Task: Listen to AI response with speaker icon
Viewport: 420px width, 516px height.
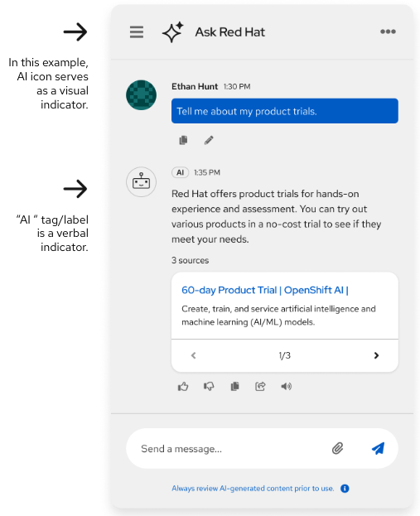Action: point(286,386)
